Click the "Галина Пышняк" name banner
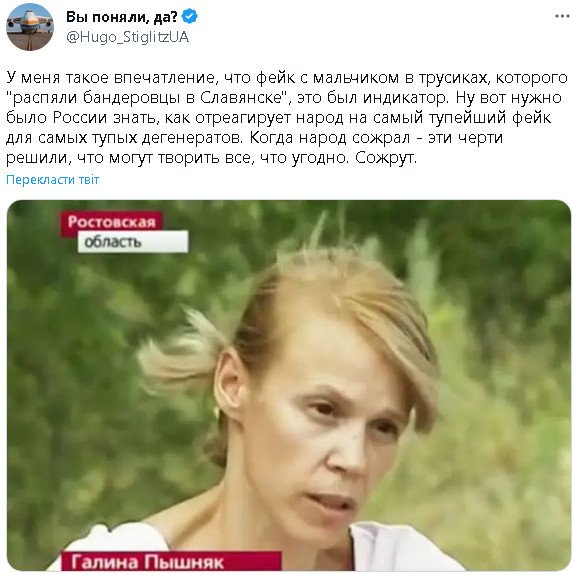This screenshot has height=575, width=574. pyautogui.click(x=171, y=561)
